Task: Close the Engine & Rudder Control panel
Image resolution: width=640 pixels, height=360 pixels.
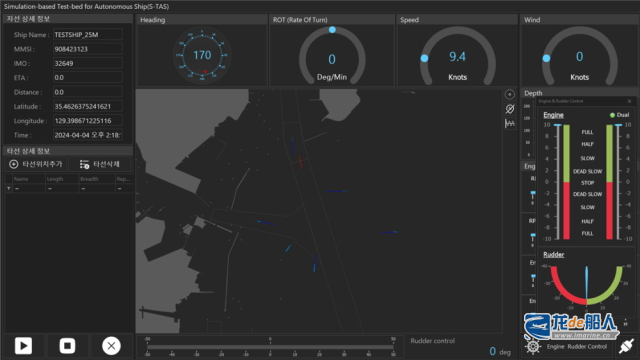Action: click(x=629, y=101)
